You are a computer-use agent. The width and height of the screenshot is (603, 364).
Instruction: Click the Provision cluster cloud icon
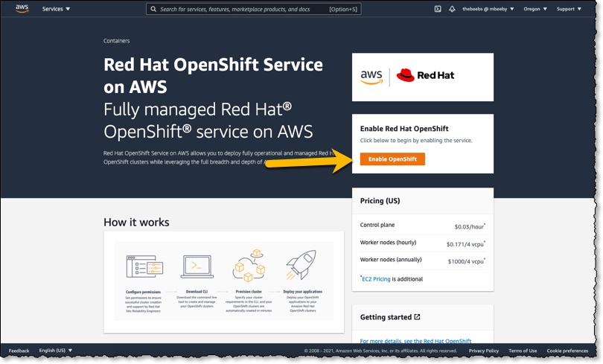click(249, 265)
